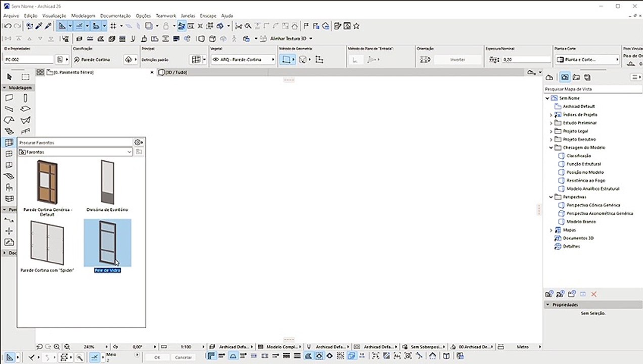The width and height of the screenshot is (643, 364).
Task: Click the Espessura Nominal 0,20 field
Action: point(526,60)
